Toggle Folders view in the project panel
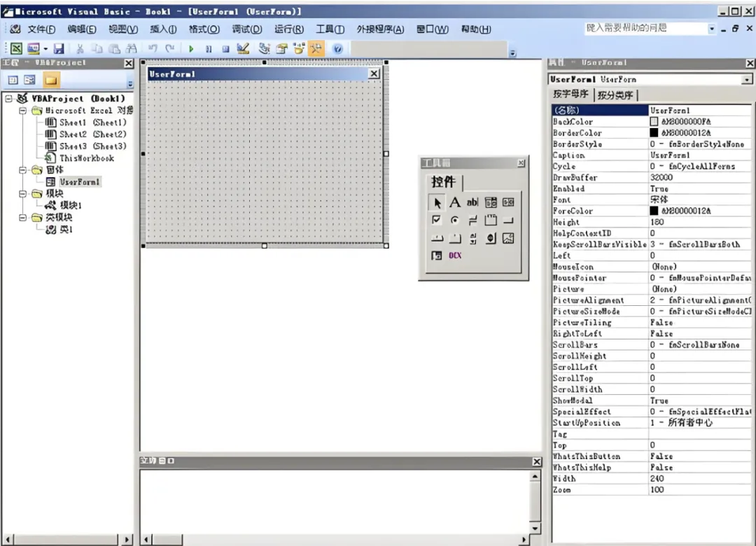The height and width of the screenshot is (546, 756). (51, 80)
